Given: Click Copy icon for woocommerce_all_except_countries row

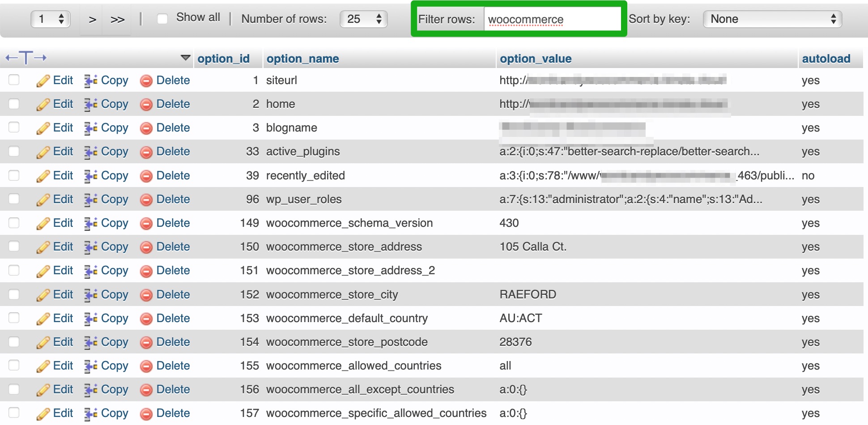Looking at the screenshot, I should tap(91, 390).
